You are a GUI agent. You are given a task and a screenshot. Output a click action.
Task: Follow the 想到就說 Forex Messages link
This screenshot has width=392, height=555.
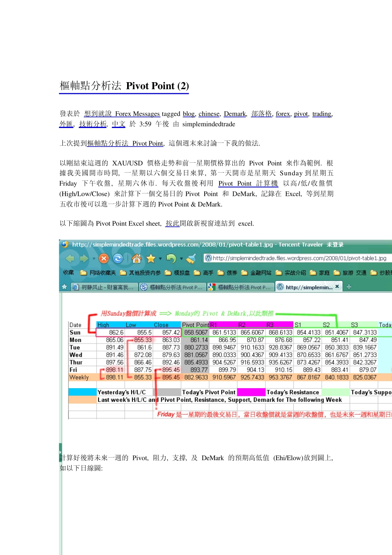pyautogui.click(x=122, y=114)
